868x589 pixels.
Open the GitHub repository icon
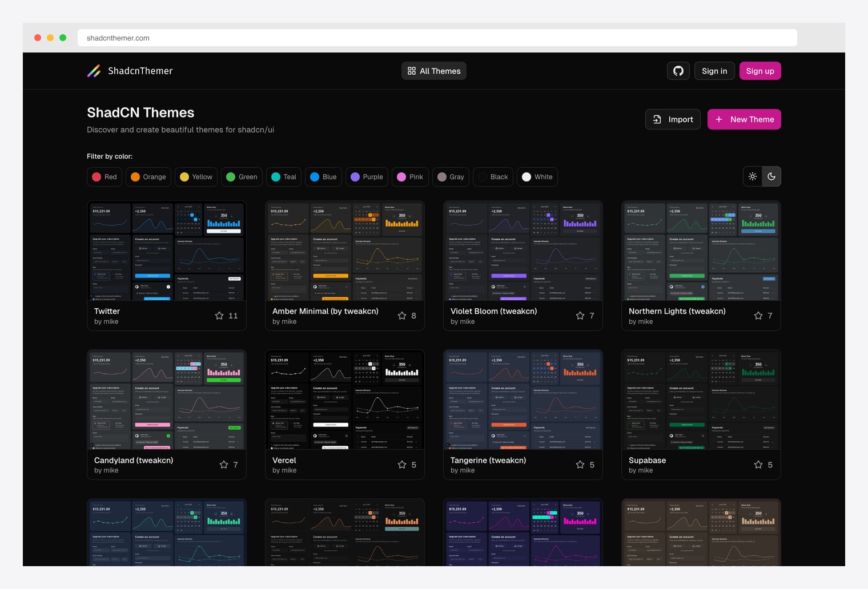point(678,71)
